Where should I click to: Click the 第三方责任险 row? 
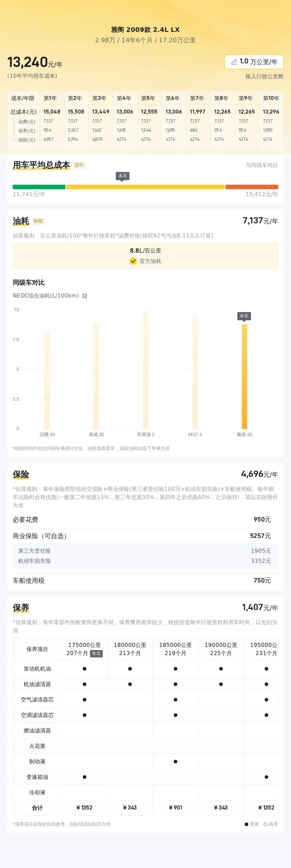[145, 551]
